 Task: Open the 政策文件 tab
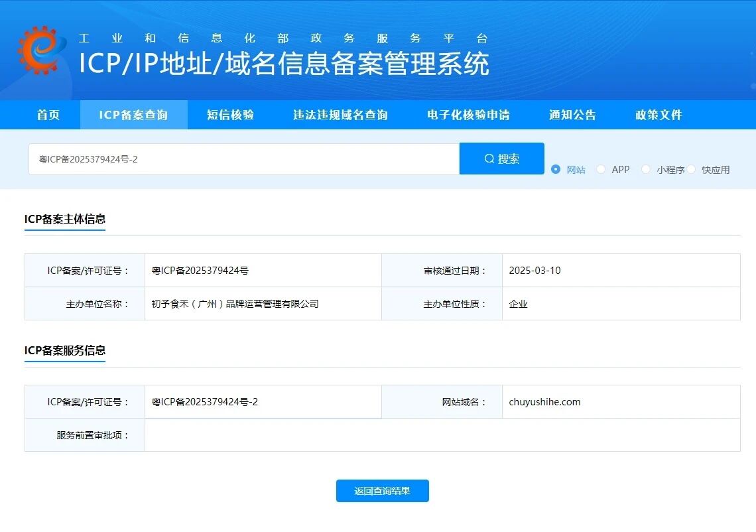pyautogui.click(x=659, y=115)
